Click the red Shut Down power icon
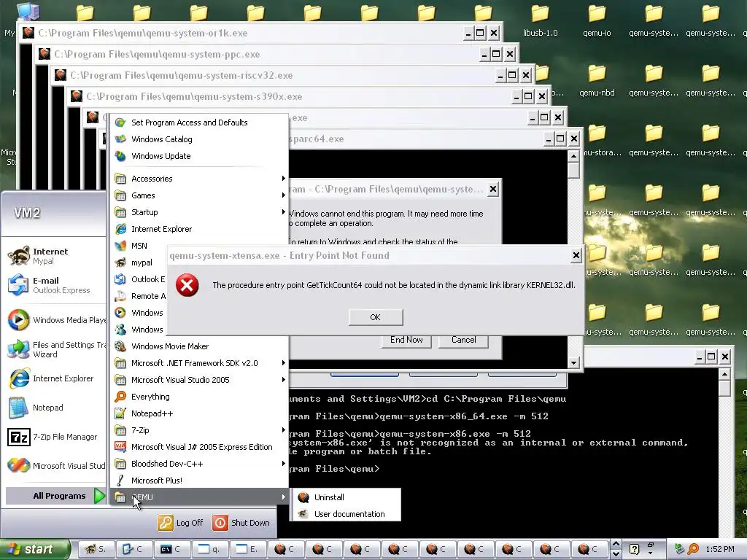This screenshot has height=560, width=747. (220, 523)
